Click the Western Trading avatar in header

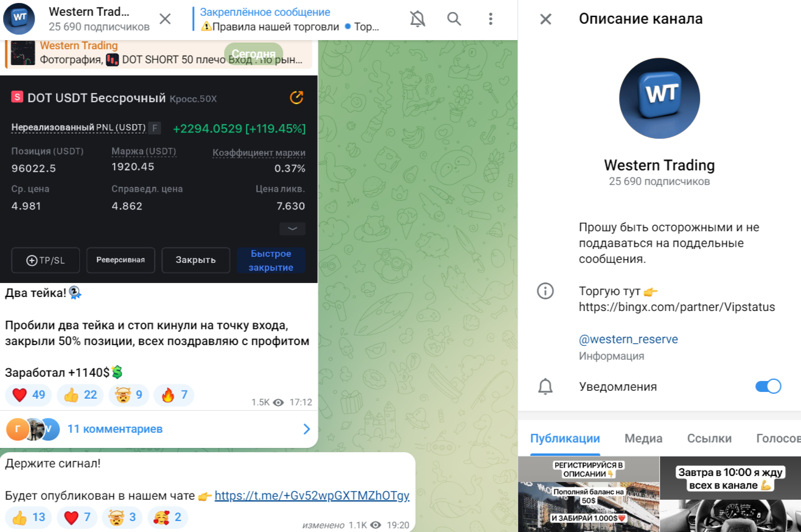(x=19, y=19)
